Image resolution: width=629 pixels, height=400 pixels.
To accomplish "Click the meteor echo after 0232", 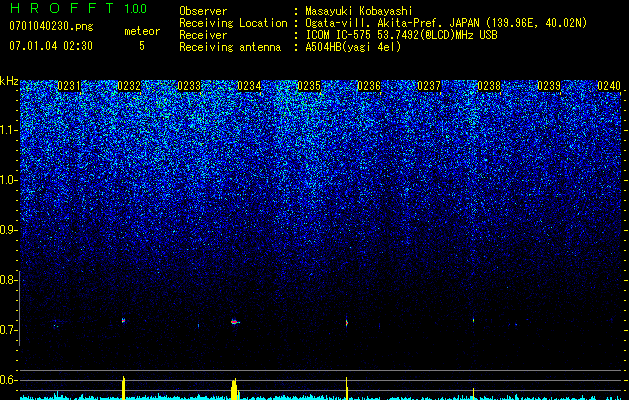I will (124, 321).
